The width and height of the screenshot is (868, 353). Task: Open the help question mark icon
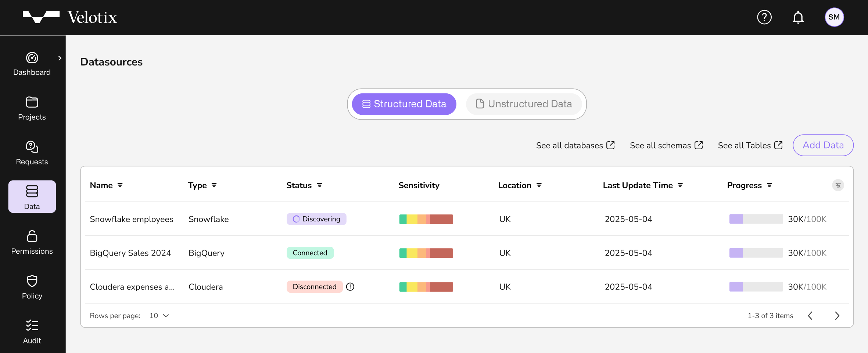pyautogui.click(x=764, y=17)
